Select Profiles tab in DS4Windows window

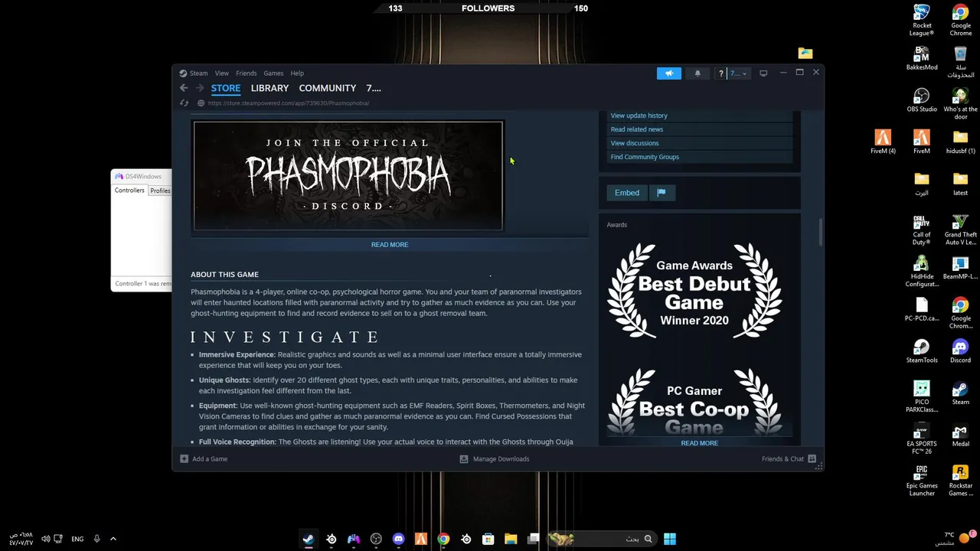(160, 191)
